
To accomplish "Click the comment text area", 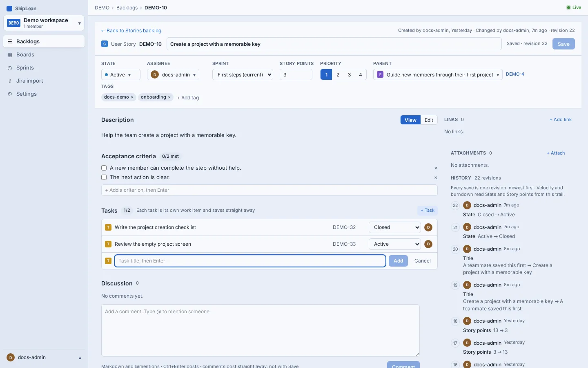I will (x=261, y=330).
